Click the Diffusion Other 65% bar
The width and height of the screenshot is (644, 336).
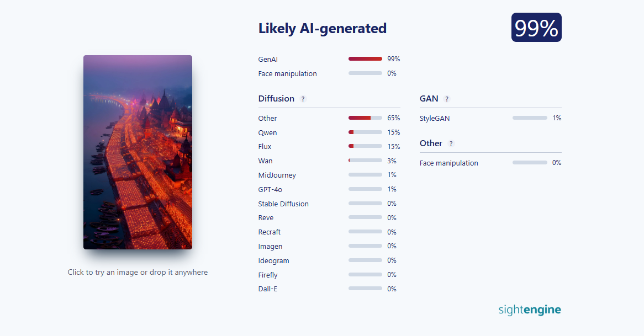coord(365,118)
